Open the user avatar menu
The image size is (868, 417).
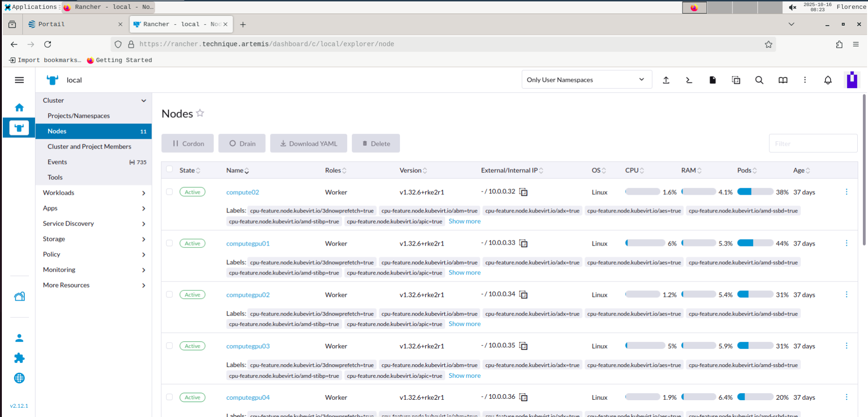[x=852, y=80]
